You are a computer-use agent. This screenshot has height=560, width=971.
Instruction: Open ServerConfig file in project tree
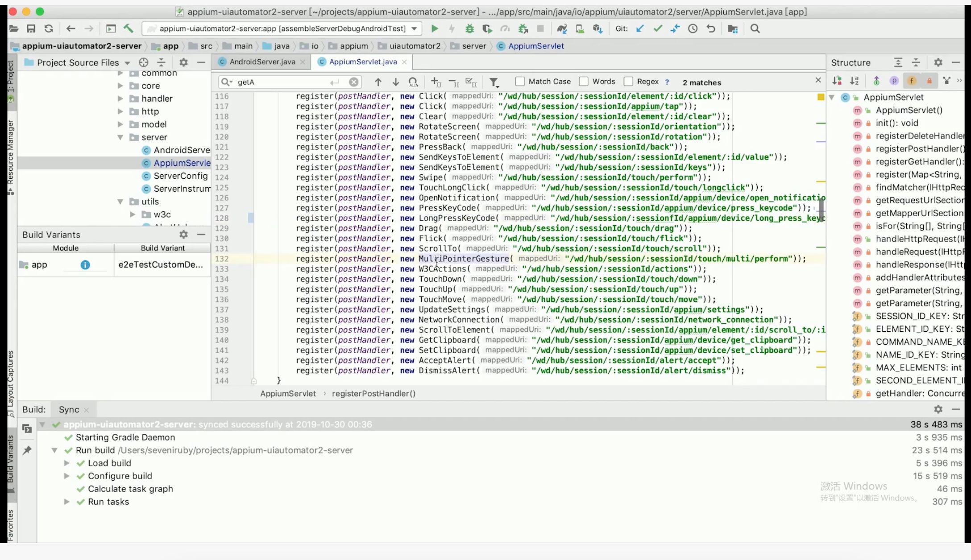click(x=180, y=176)
